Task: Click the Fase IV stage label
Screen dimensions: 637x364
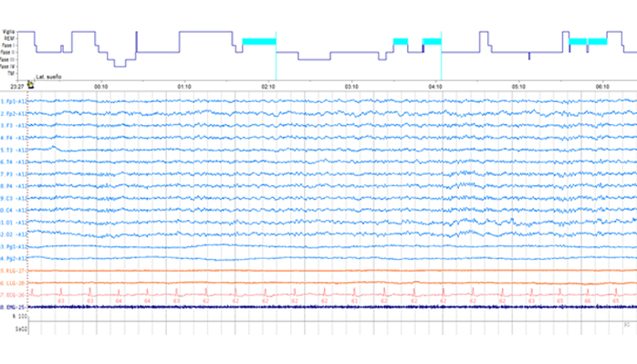Action: (7, 67)
